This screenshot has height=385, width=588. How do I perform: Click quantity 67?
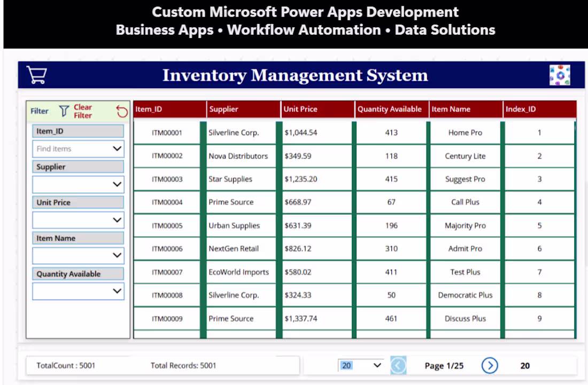[x=391, y=202]
